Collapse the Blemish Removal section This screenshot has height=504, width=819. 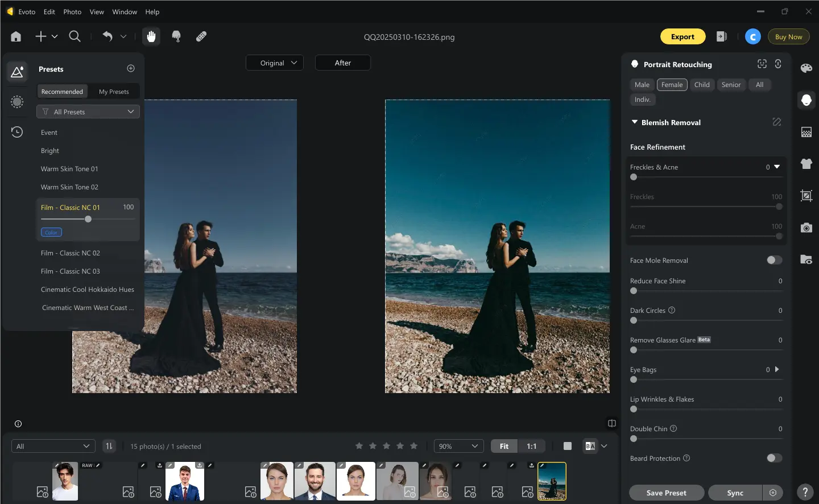point(635,122)
